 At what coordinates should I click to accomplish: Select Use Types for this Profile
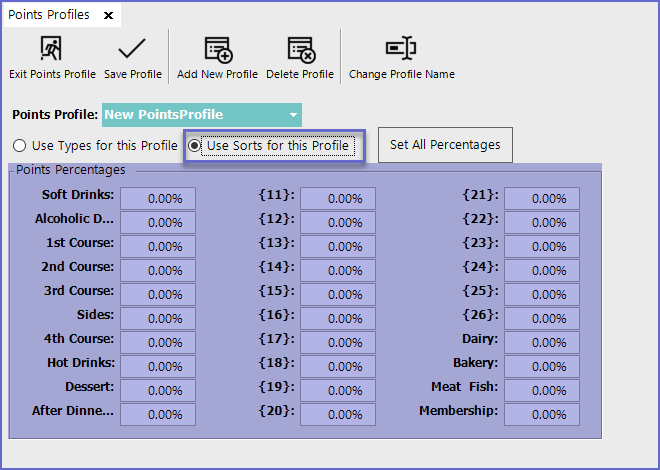20,146
